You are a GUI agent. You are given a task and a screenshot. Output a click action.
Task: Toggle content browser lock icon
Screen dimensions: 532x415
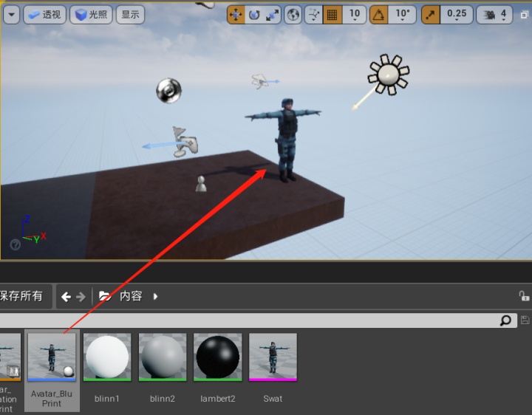524,296
